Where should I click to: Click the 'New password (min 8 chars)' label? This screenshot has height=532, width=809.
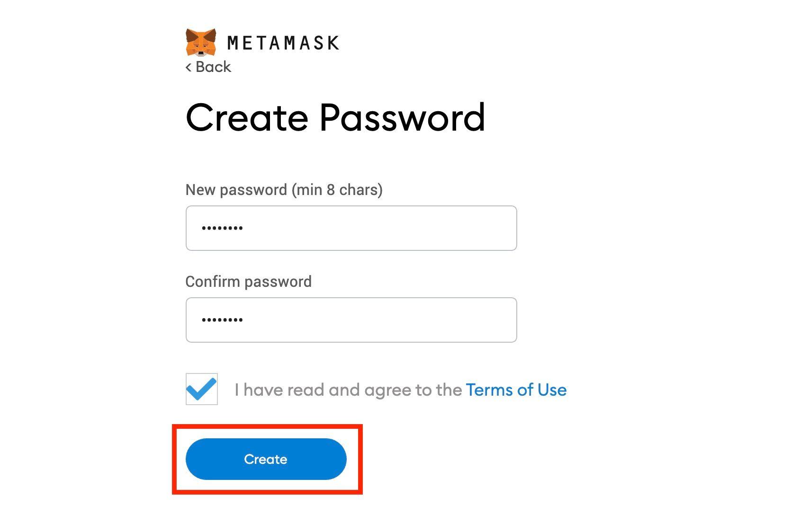[284, 190]
